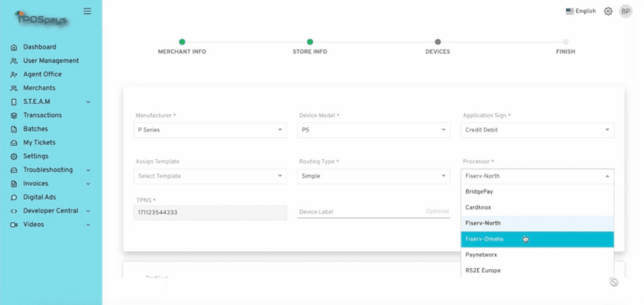The width and height of the screenshot is (644, 305).
Task: Select Paynetworx processor option
Action: tap(538, 255)
